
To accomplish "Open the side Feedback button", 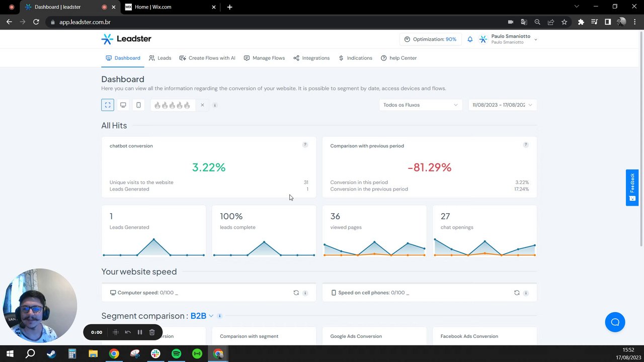I will pos(632,188).
